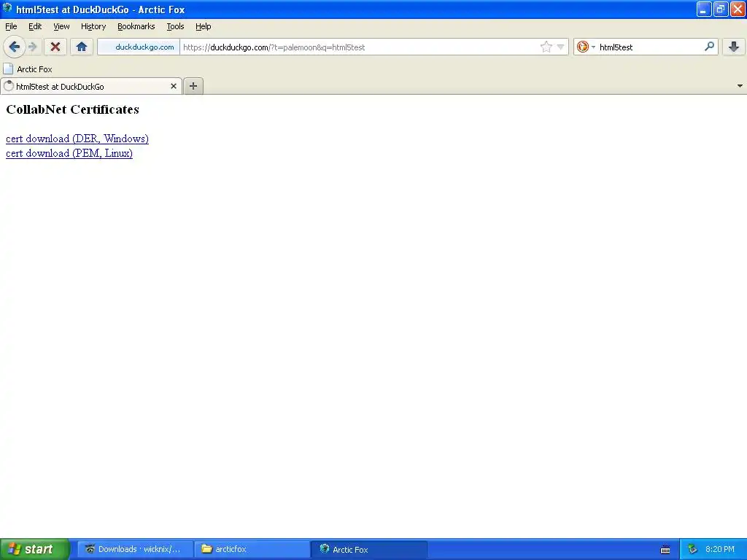The height and width of the screenshot is (560, 747).
Task: Click the 8:20 PM clock
Action: pyautogui.click(x=720, y=549)
